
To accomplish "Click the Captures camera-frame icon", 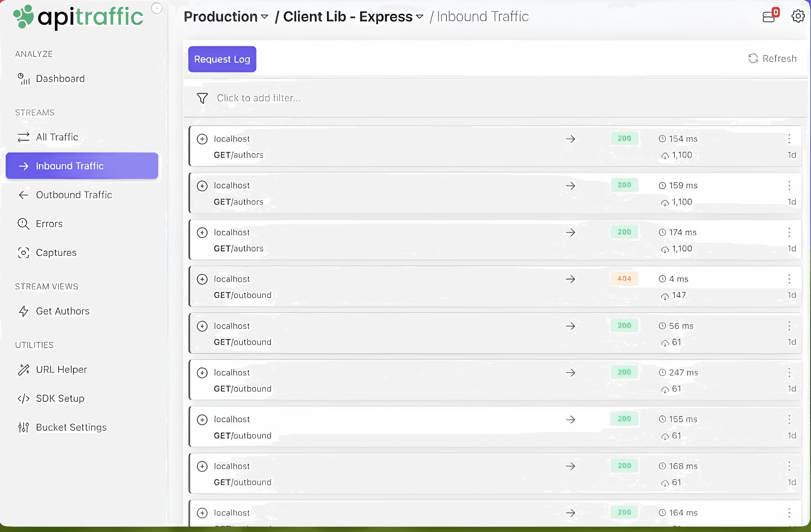I will pos(24,253).
